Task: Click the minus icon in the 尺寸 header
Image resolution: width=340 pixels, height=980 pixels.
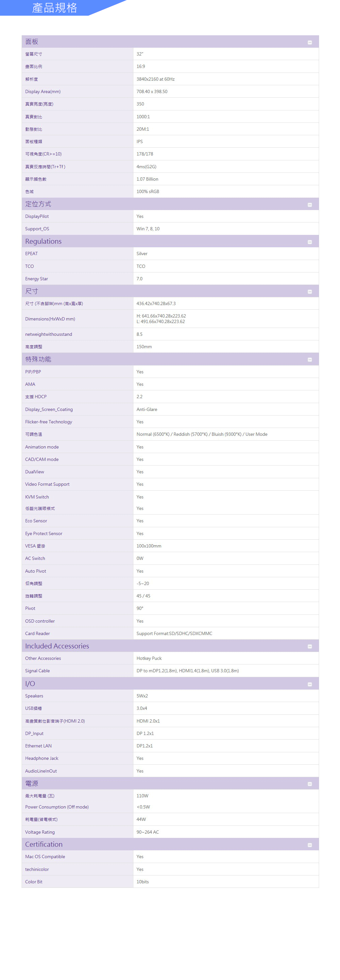Action: pos(310,292)
